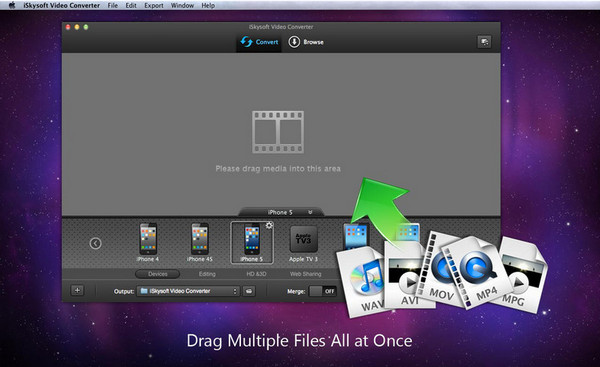
Task: Open the Export menu
Action: coord(153,5)
